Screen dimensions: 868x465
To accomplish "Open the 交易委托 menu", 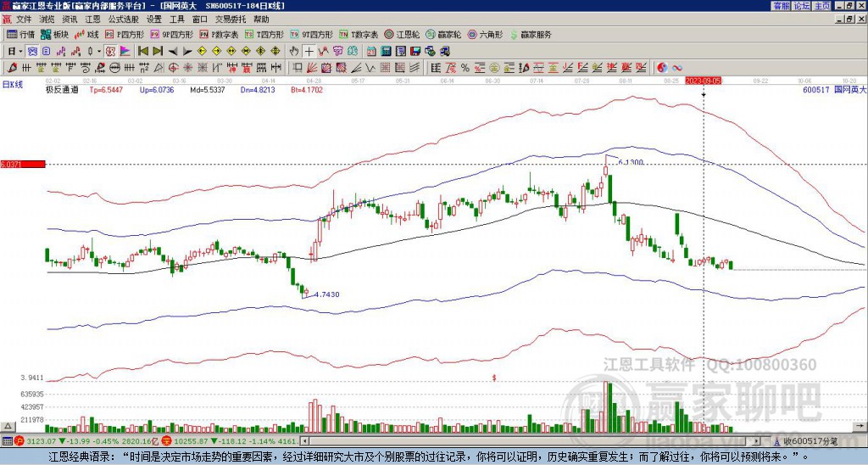I will 231,20.
